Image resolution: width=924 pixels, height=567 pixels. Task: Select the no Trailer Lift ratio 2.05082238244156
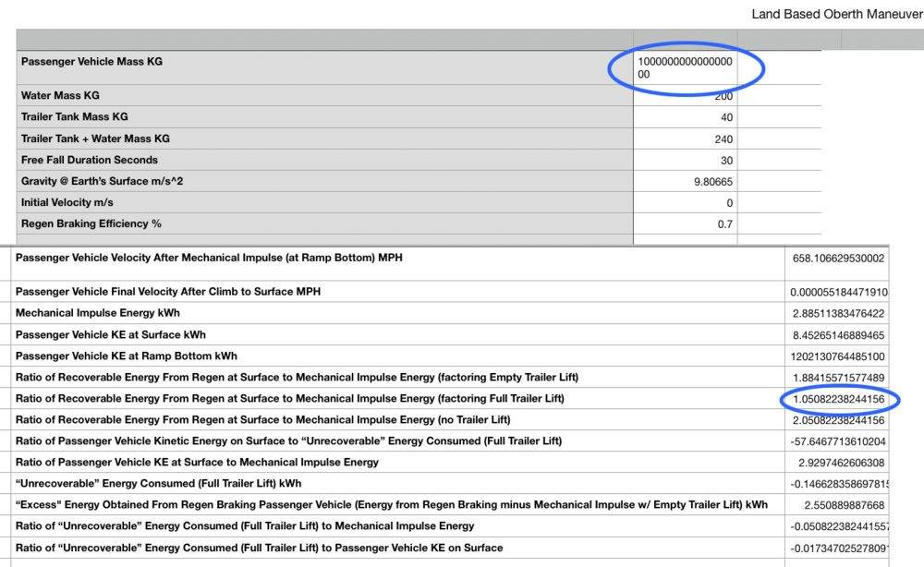(x=838, y=420)
